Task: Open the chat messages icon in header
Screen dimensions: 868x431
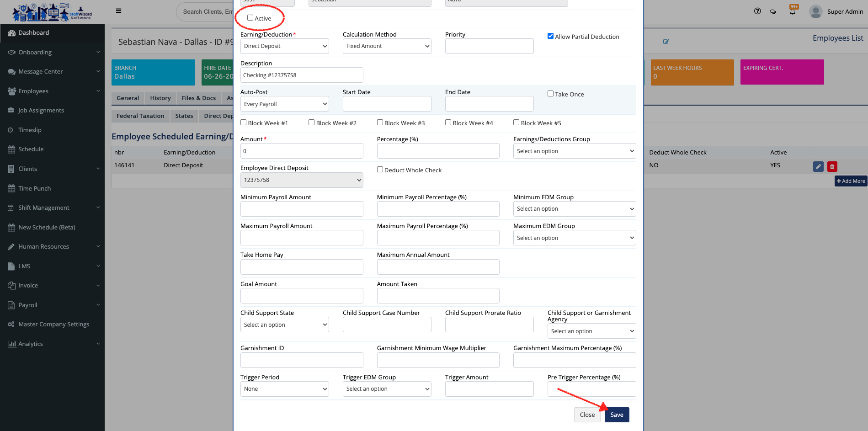Action: tap(773, 12)
